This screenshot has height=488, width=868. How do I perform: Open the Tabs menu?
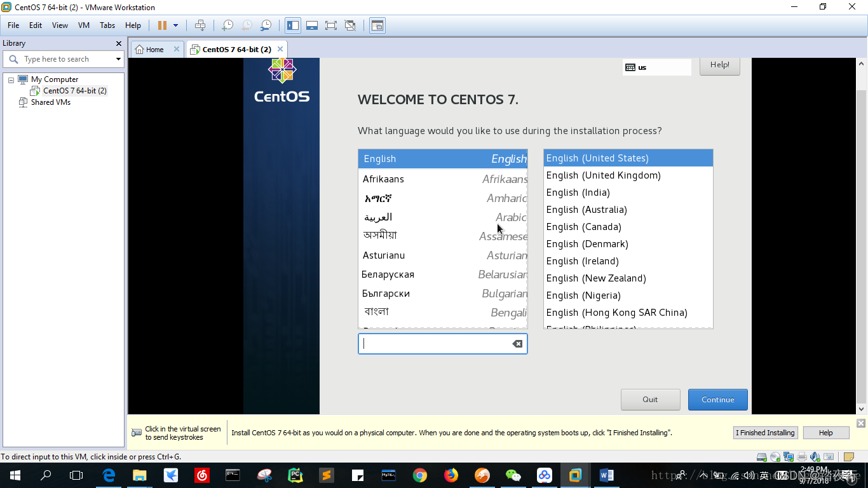(107, 25)
